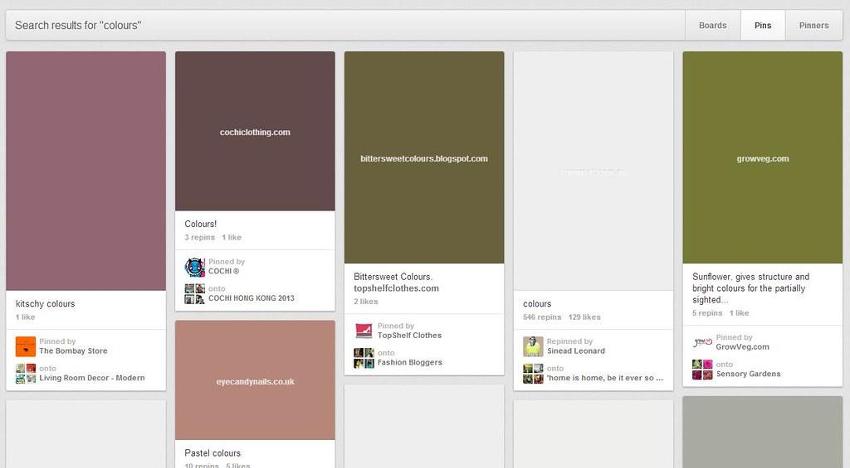Open COCHI HONG KONG 2013 board link
This screenshot has height=468, width=850.
coord(251,298)
